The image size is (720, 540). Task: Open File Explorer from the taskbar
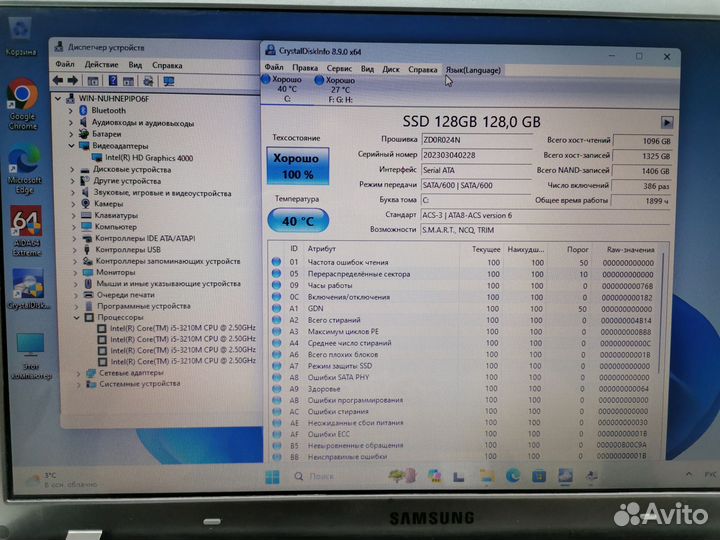[x=486, y=476]
